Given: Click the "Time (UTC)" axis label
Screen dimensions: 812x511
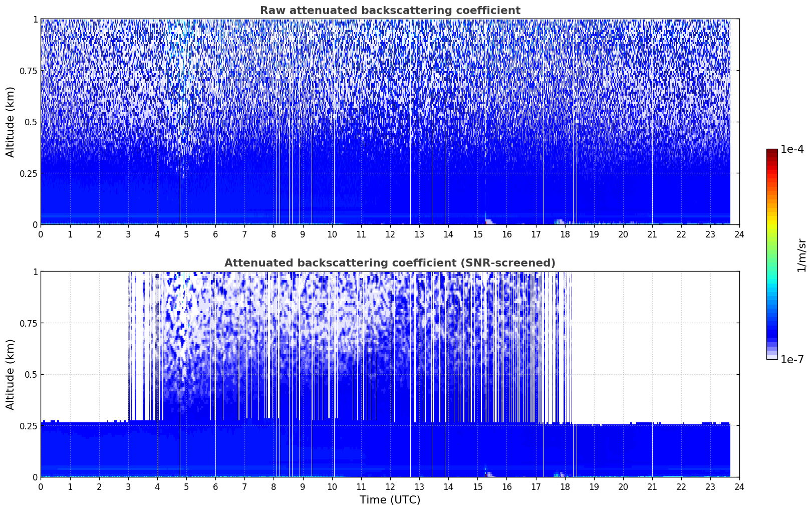Looking at the screenshot, I should [x=390, y=499].
